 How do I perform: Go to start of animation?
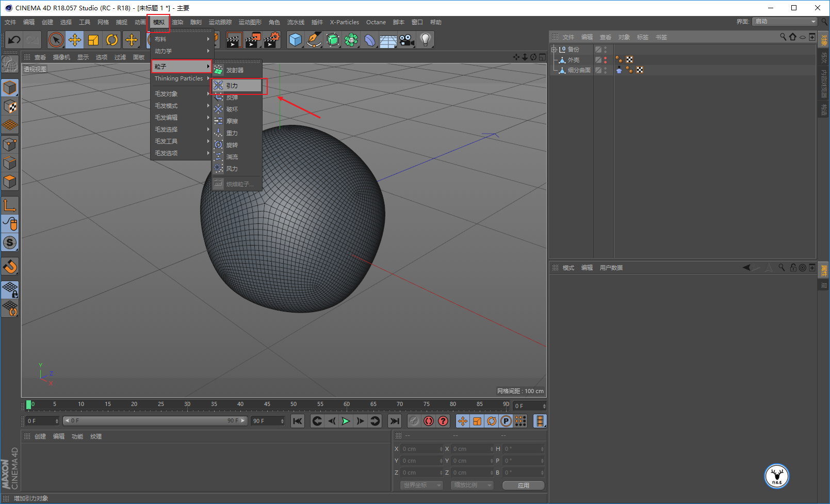pos(298,421)
